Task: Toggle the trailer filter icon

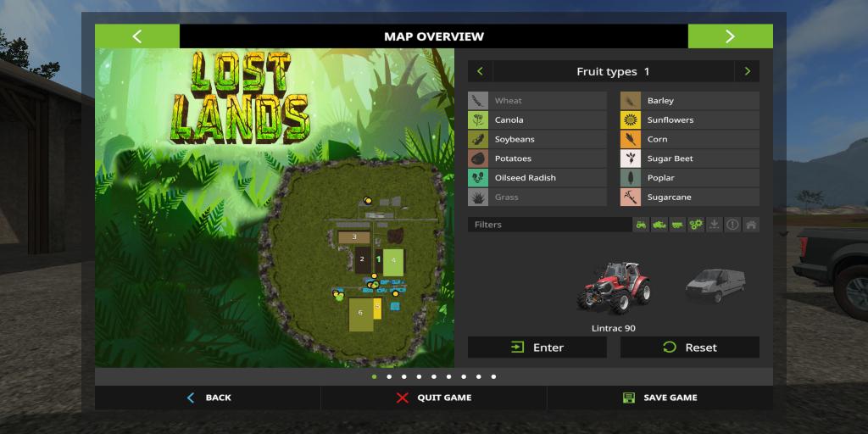Action: point(677,225)
